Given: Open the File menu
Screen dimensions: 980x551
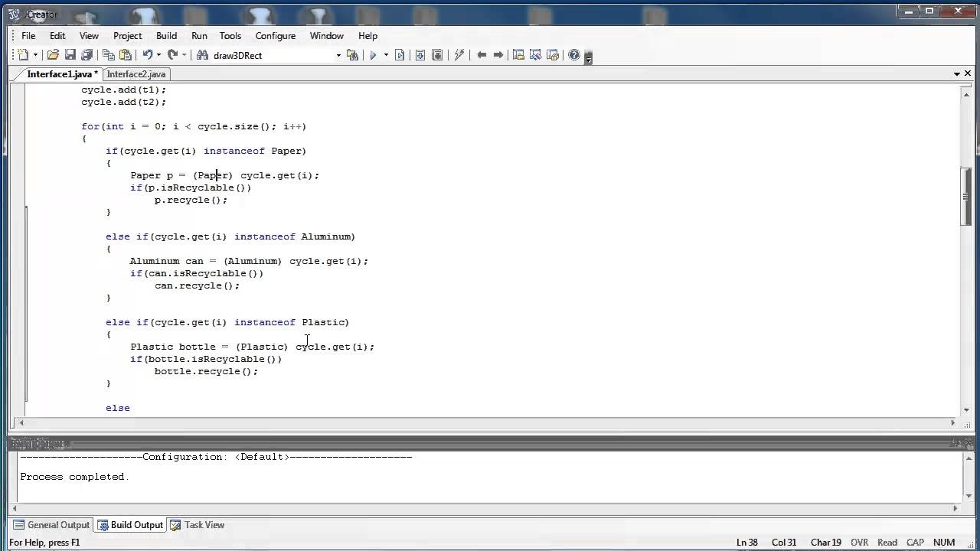Looking at the screenshot, I should (x=28, y=36).
